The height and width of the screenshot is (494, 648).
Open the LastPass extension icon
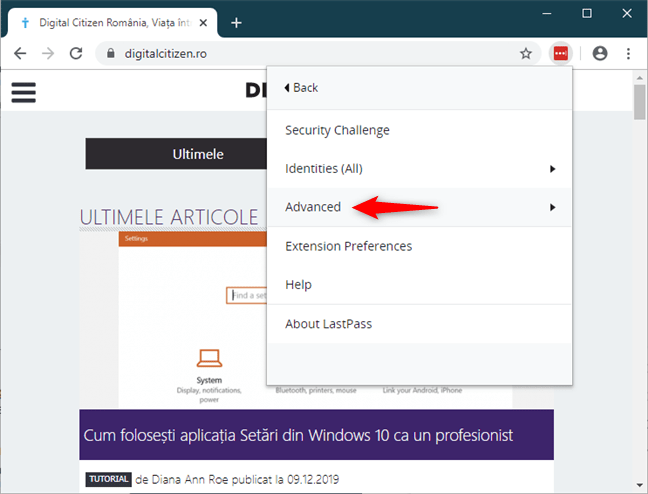click(x=560, y=53)
